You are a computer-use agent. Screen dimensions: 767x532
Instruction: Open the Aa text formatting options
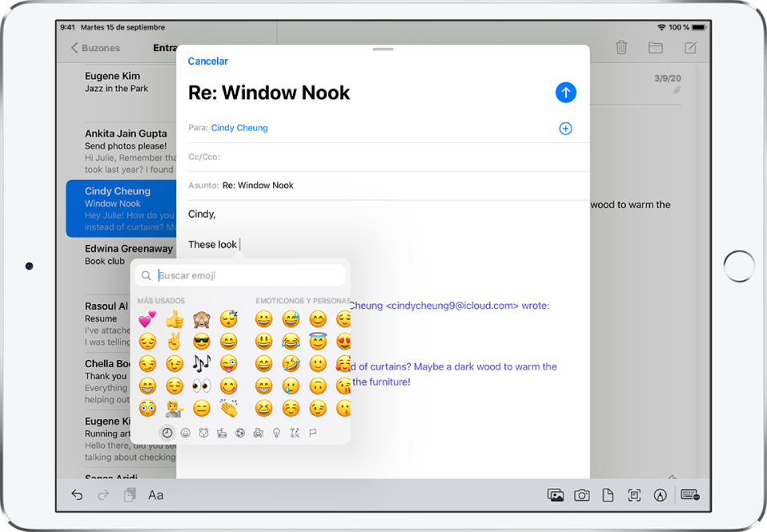(x=155, y=494)
